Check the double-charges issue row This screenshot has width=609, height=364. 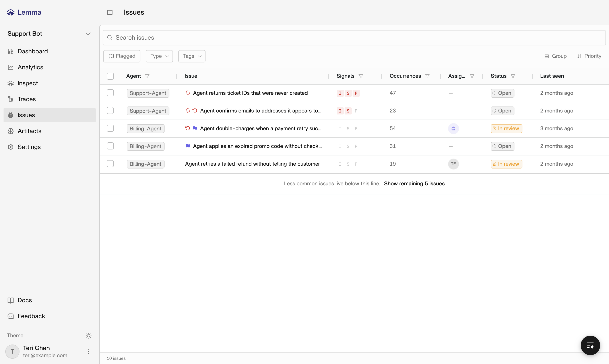pyautogui.click(x=110, y=128)
